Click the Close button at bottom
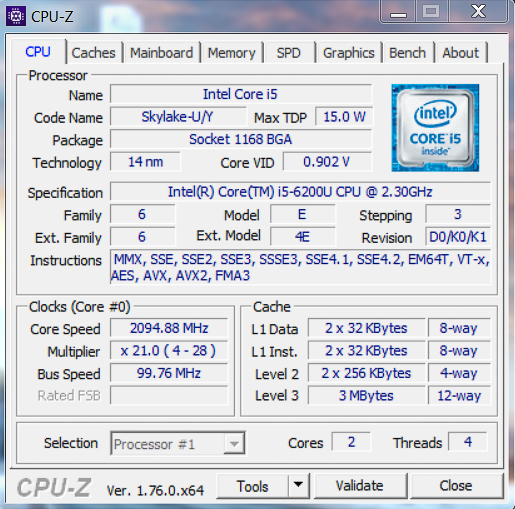 tap(456, 486)
